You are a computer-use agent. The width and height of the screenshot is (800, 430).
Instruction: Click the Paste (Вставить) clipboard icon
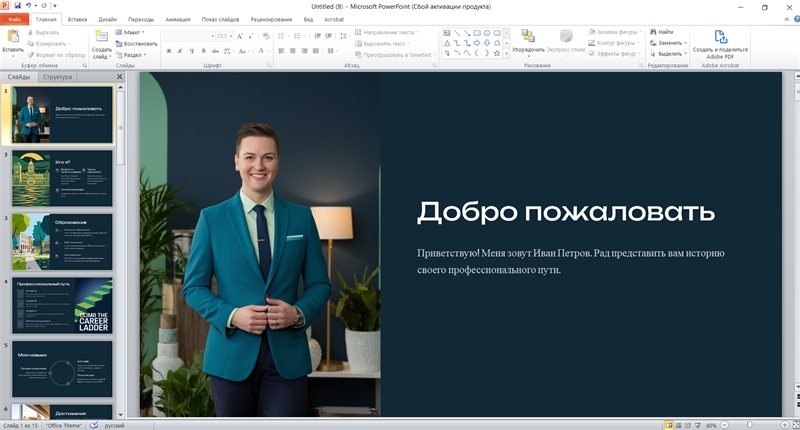click(x=13, y=37)
